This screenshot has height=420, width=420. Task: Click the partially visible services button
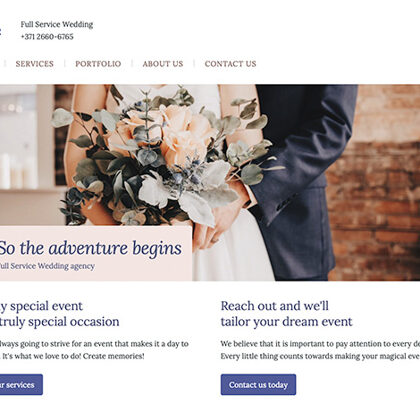[21, 385]
